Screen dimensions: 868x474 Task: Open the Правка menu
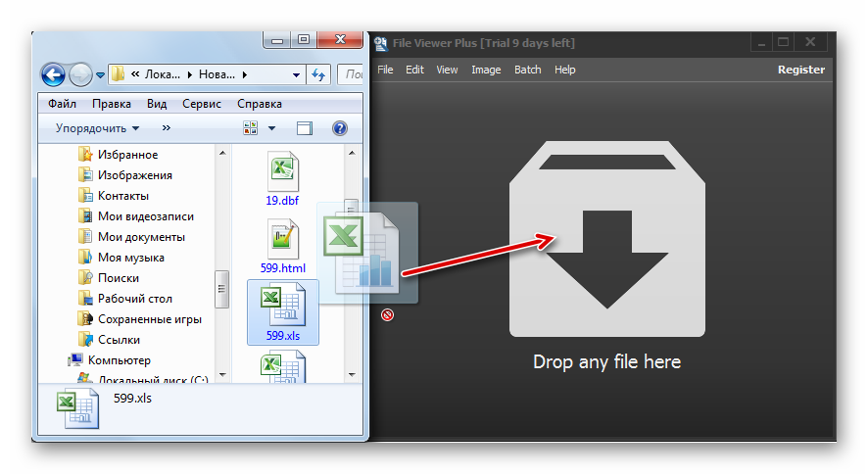[112, 104]
